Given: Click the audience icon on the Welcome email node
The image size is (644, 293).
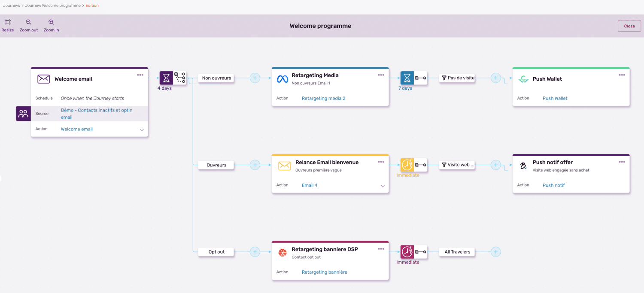Looking at the screenshot, I should [23, 113].
